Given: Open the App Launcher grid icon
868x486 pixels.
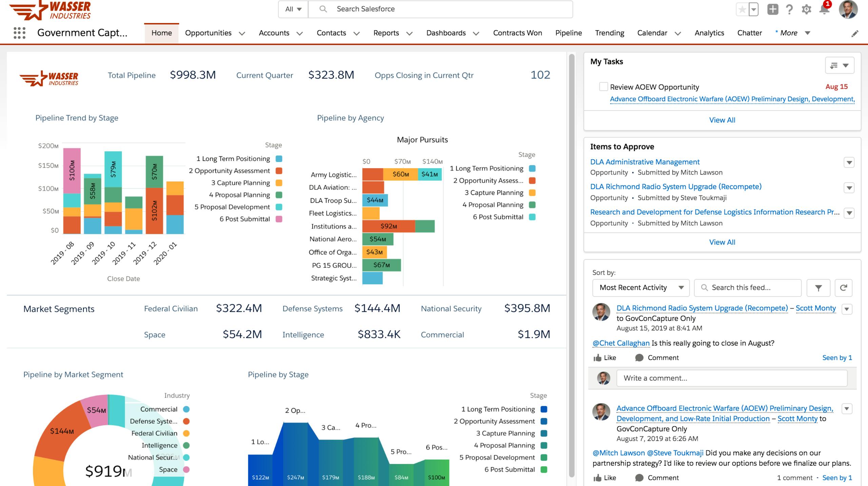Looking at the screenshot, I should coord(19,33).
